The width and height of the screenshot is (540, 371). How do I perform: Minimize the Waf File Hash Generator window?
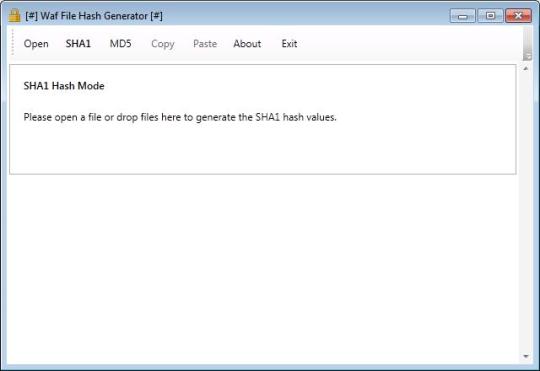462,16
